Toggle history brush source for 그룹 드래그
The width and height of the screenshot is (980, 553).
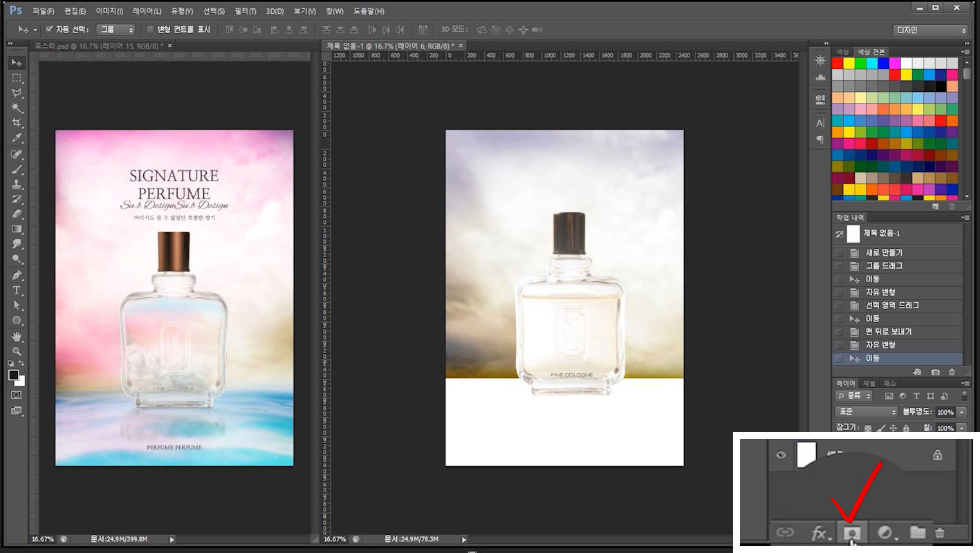tap(839, 266)
